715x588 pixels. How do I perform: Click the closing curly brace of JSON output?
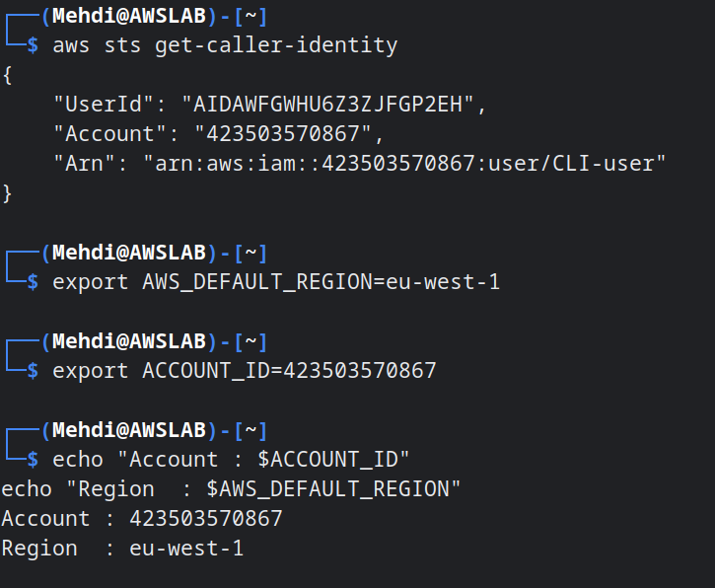pyautogui.click(x=7, y=193)
